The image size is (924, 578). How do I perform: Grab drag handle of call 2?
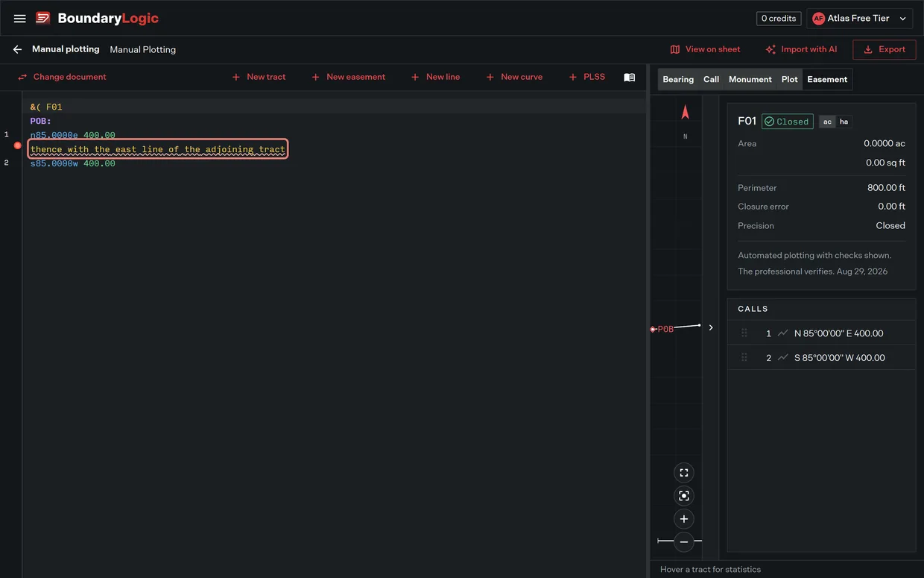pyautogui.click(x=744, y=358)
